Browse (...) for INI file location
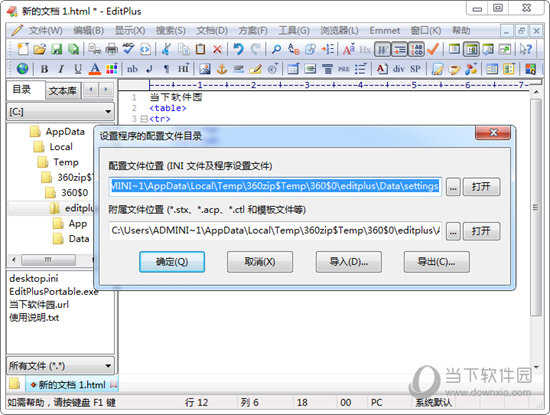 coord(453,187)
